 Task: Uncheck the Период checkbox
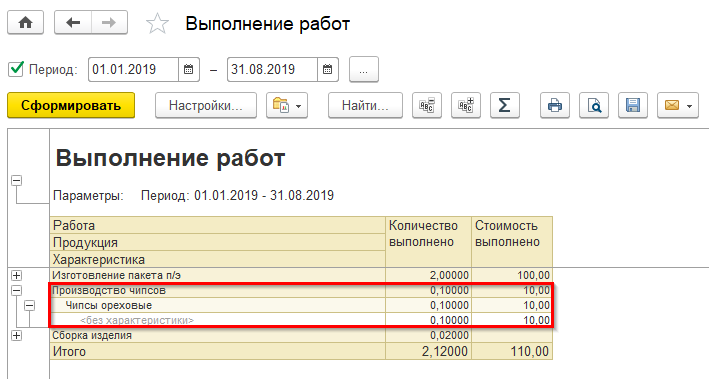[x=16, y=69]
